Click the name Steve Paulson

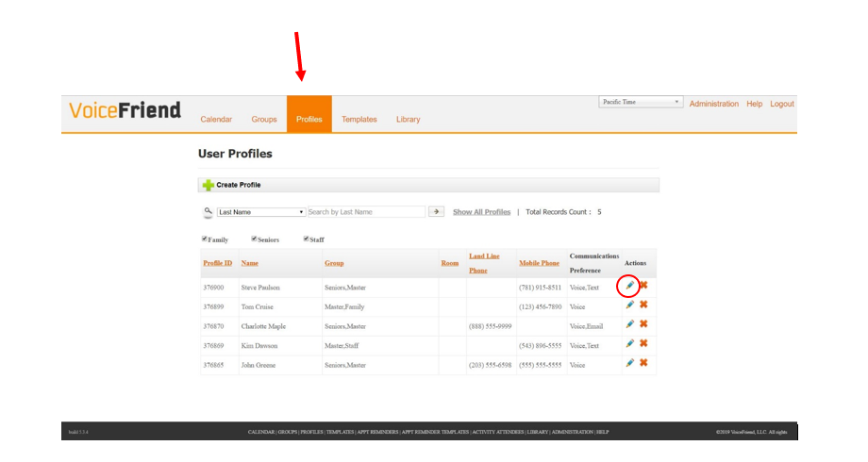click(x=260, y=288)
